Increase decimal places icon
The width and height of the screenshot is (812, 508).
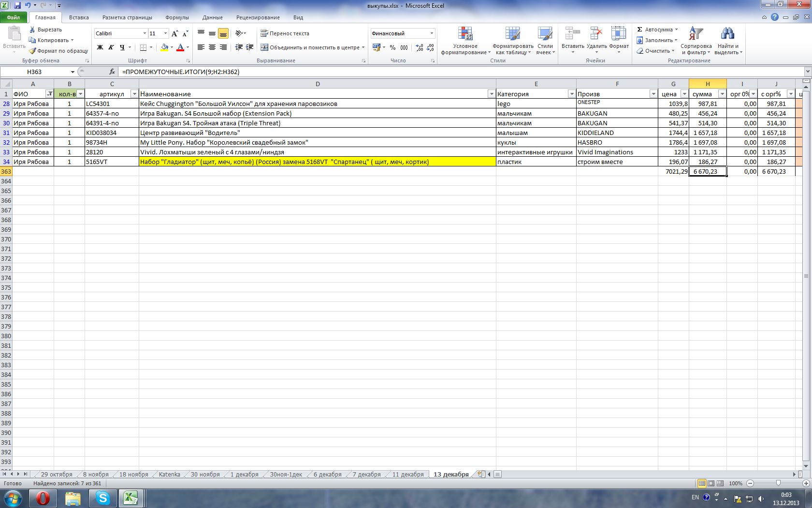pos(420,47)
